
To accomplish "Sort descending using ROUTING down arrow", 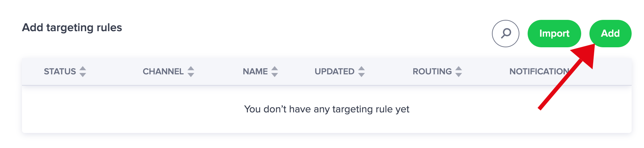I will click(x=459, y=75).
